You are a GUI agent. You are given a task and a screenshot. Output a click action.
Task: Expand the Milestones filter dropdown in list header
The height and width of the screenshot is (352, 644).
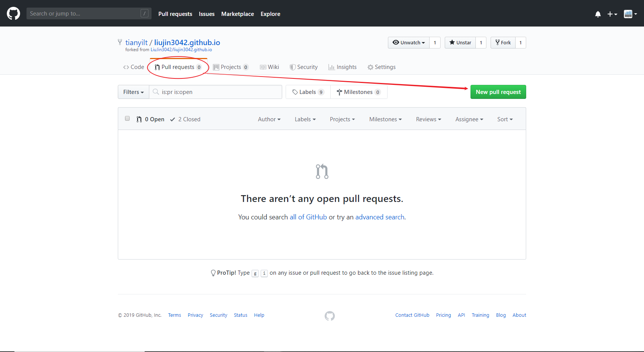pos(386,119)
